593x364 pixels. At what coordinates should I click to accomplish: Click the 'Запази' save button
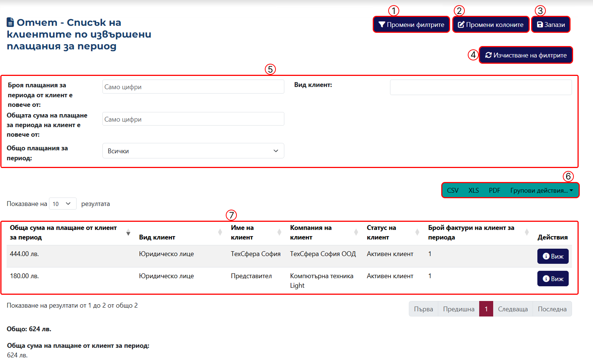tap(551, 25)
